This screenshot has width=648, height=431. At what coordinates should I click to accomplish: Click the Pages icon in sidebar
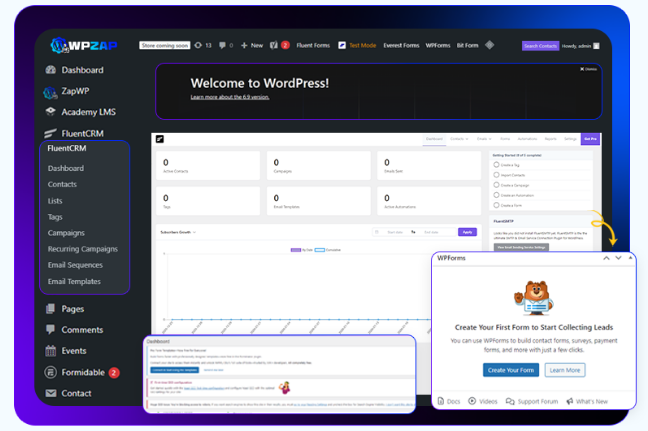pyautogui.click(x=50, y=309)
